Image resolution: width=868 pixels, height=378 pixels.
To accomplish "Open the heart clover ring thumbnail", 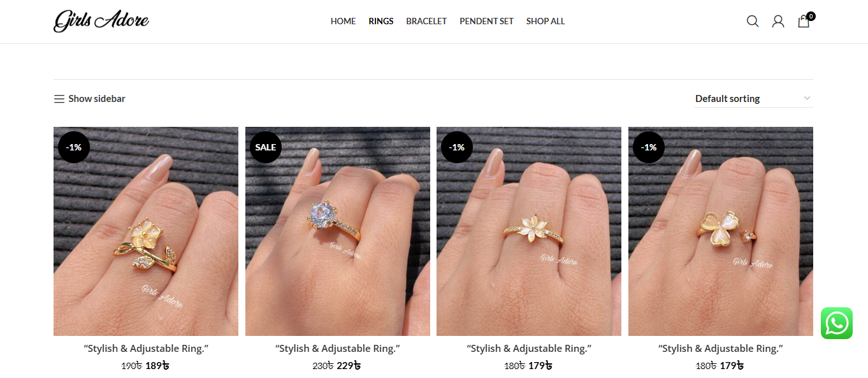I will 721,231.
